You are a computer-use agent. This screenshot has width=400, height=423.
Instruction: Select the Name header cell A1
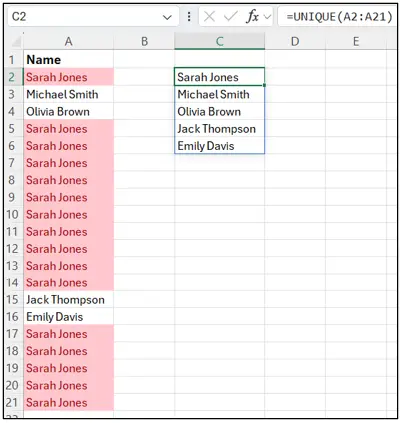point(68,60)
